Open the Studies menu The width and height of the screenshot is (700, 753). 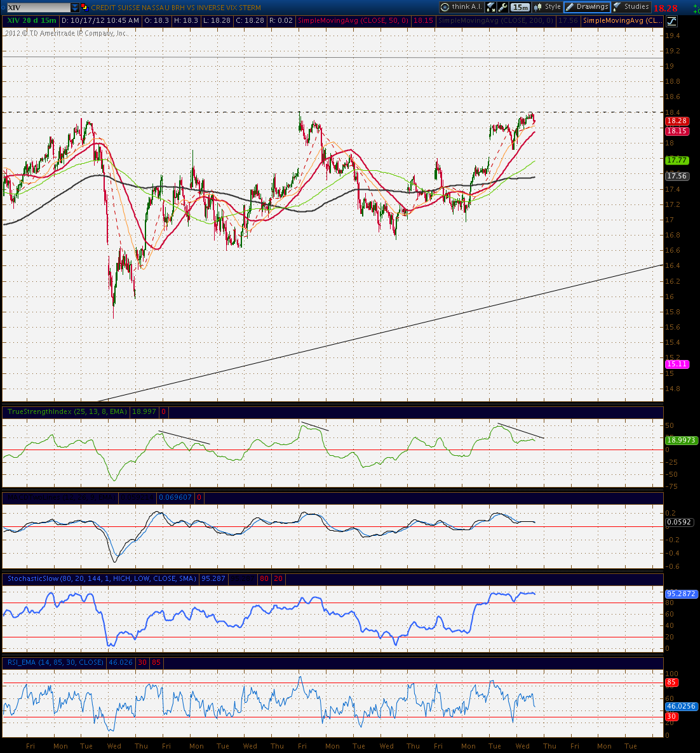(631, 7)
